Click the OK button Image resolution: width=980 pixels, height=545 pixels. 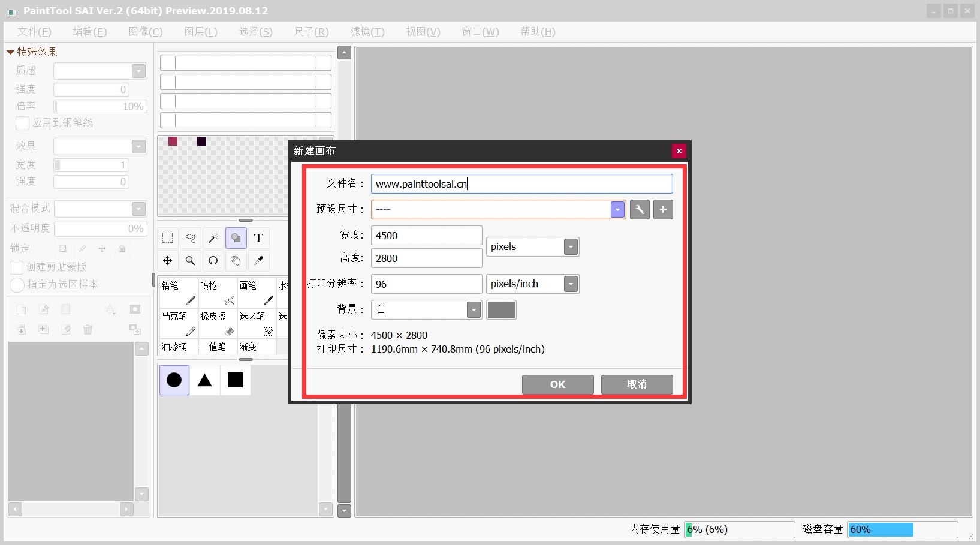pyautogui.click(x=558, y=384)
